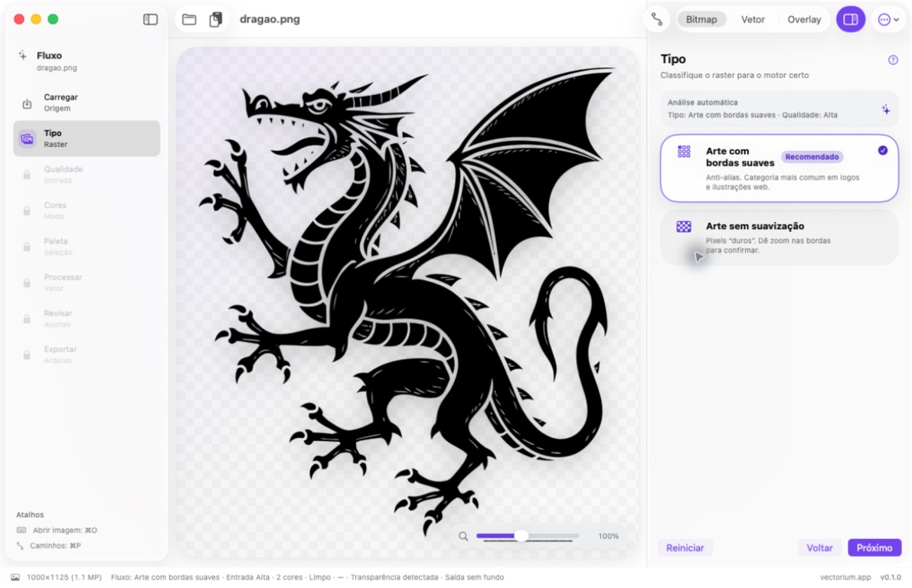Click the zoom slider handle
912x588 pixels.
click(521, 536)
